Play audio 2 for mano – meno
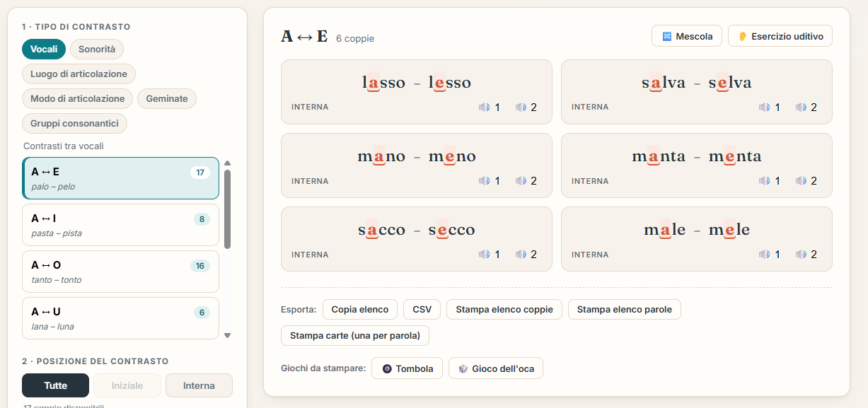The width and height of the screenshot is (868, 408). click(x=526, y=181)
